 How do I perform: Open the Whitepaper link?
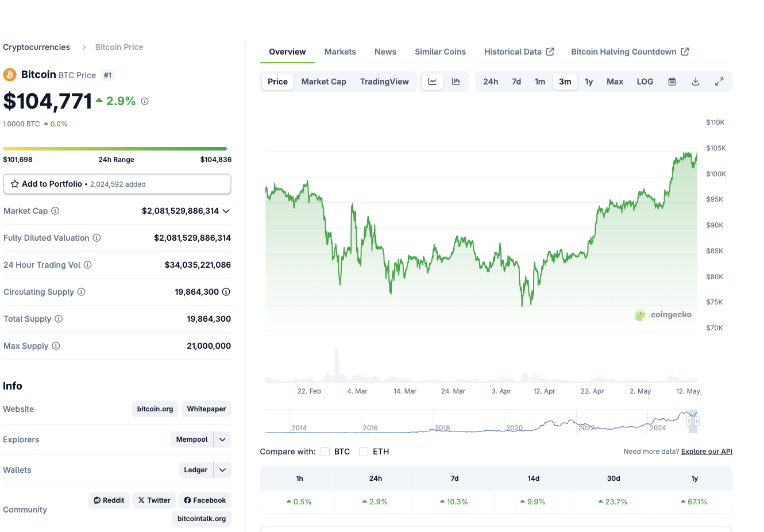(x=206, y=409)
